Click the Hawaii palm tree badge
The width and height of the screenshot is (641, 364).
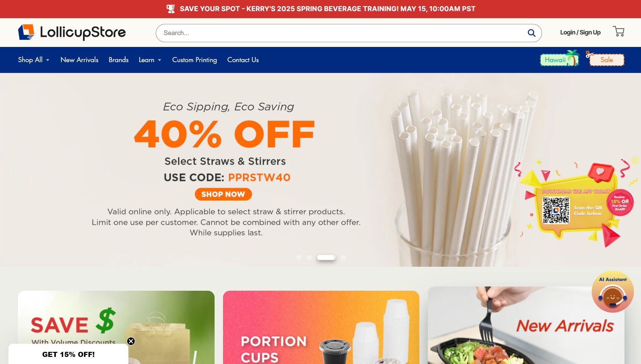pos(560,59)
